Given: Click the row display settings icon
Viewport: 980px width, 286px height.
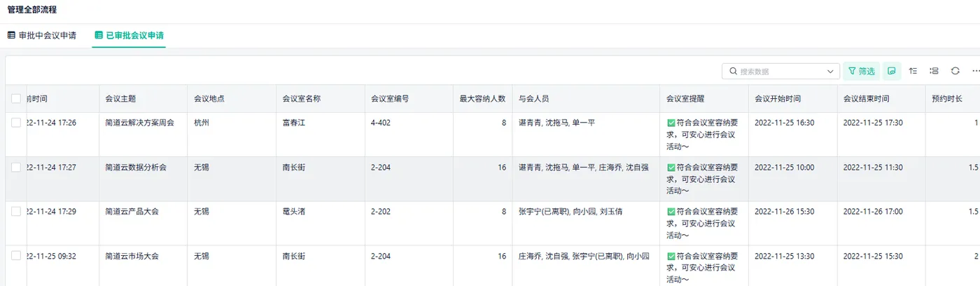Looking at the screenshot, I should pos(934,71).
